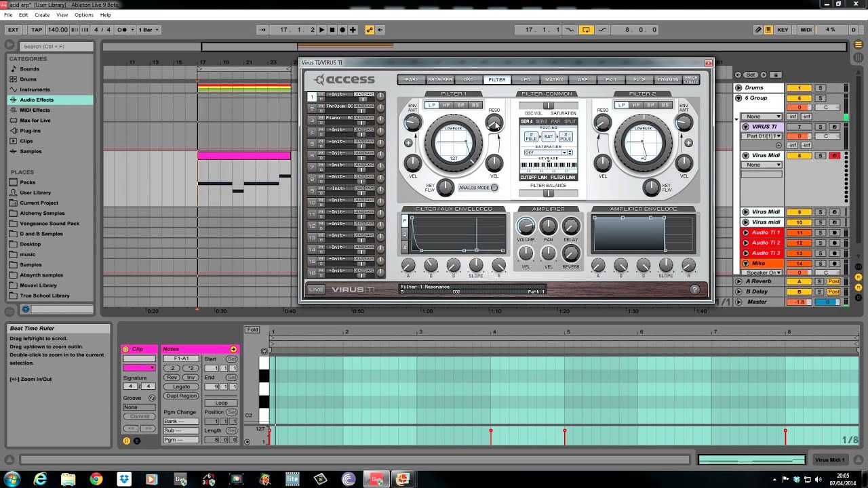The width and height of the screenshot is (868, 488).
Task: Click the KEY map mode button
Action: pyautogui.click(x=783, y=30)
